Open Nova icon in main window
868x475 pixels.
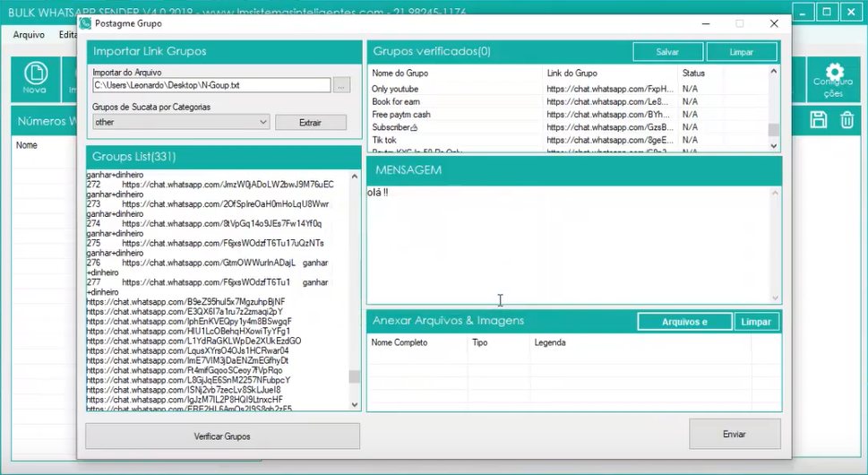coord(36,79)
